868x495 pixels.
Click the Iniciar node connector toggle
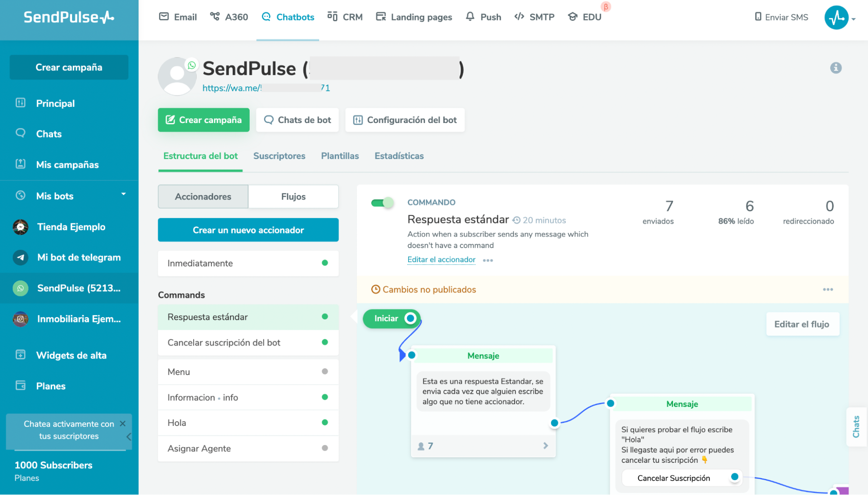tap(410, 319)
